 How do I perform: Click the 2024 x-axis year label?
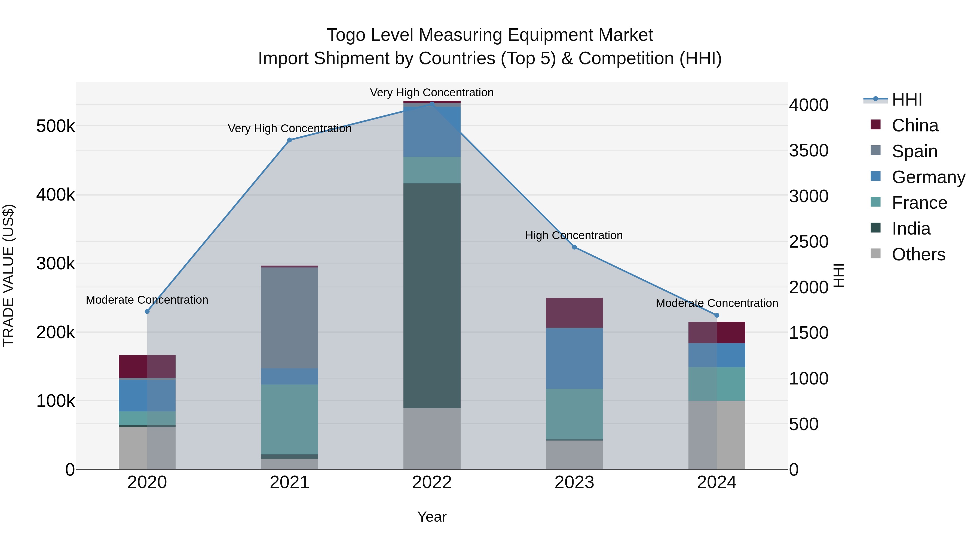point(717,482)
